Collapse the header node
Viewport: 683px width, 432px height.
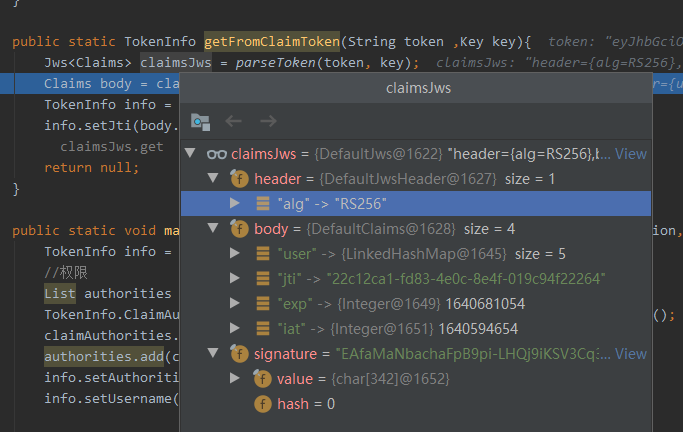coord(213,179)
